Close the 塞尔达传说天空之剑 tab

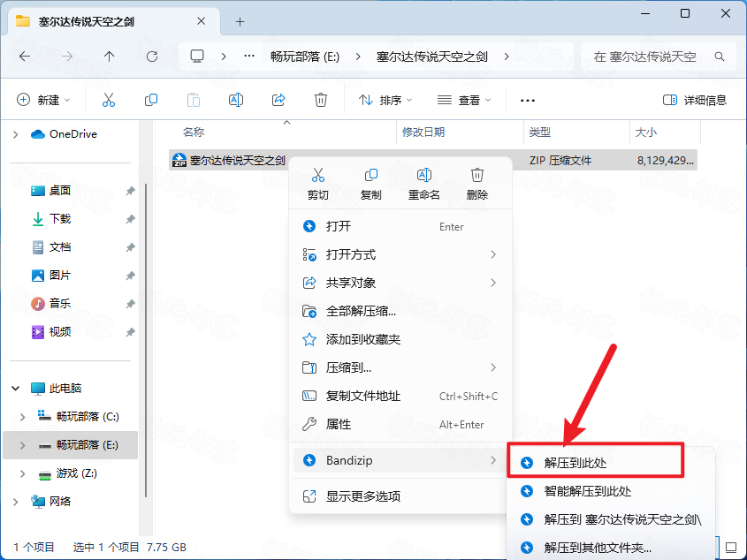201,21
